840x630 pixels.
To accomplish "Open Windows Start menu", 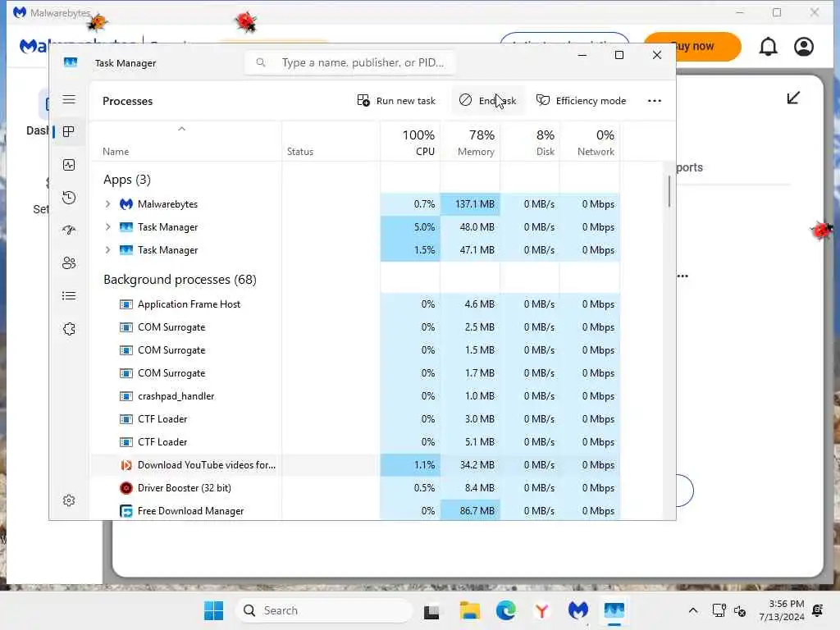I will 214,610.
